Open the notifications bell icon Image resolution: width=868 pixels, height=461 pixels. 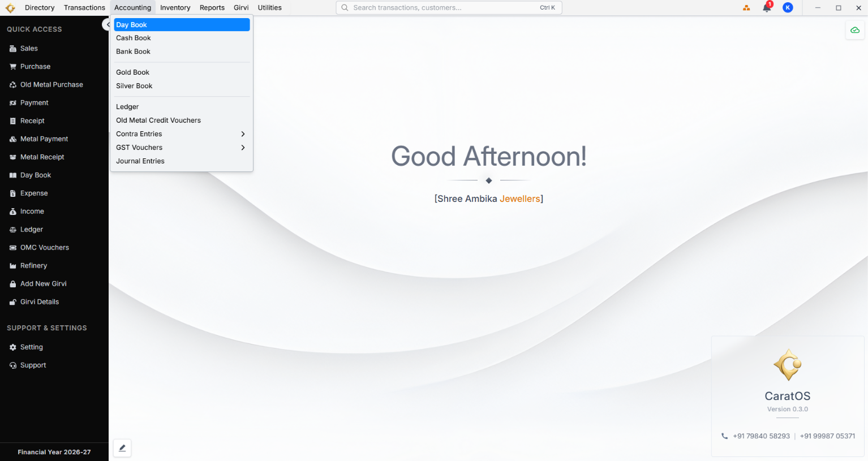pos(767,8)
